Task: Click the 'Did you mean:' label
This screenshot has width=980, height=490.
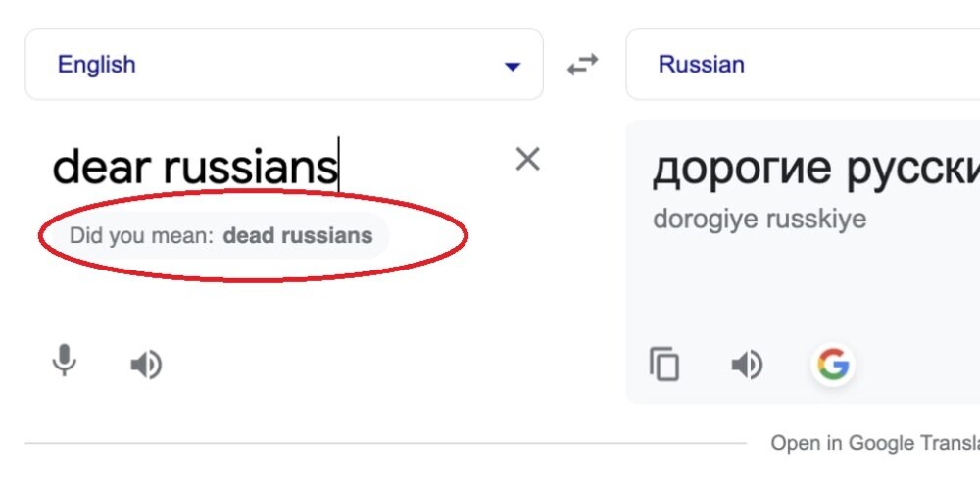Action: pos(142,235)
